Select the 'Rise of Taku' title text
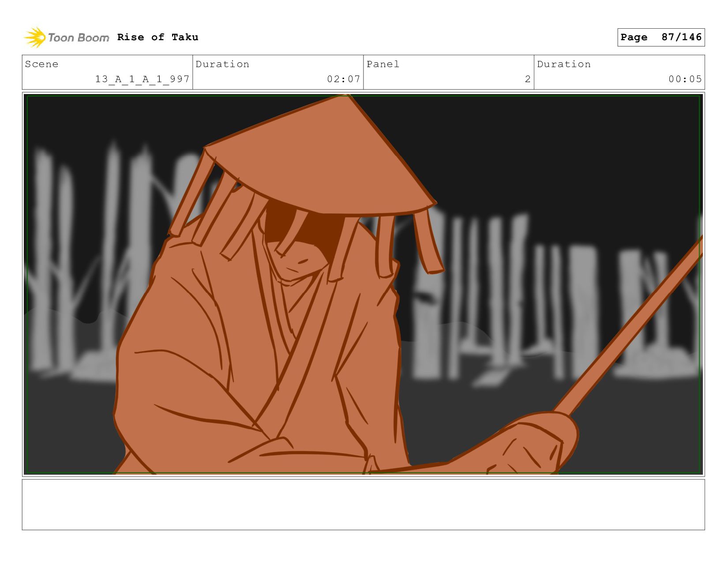 point(158,38)
